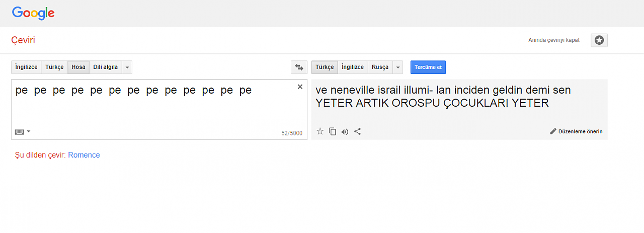Viewport: 644px width, 233px height.
Task: Enable Dili algıla language detection
Action: 106,67
